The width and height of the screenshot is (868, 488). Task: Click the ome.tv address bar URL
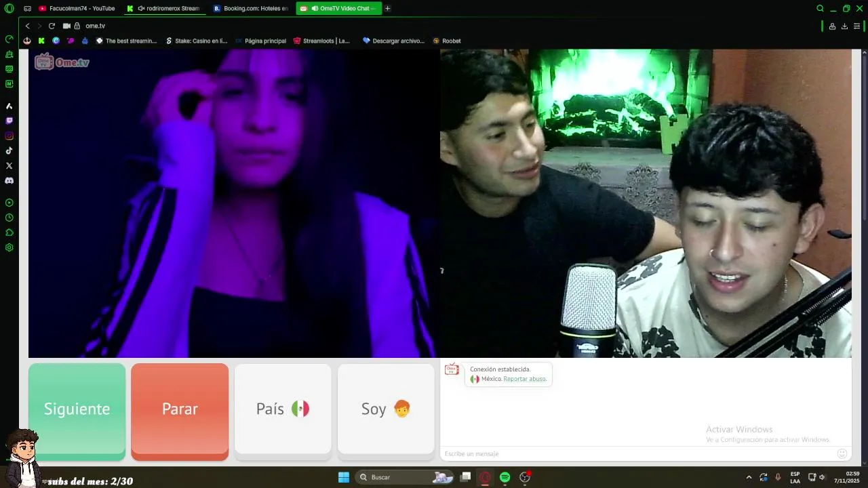[95, 26]
